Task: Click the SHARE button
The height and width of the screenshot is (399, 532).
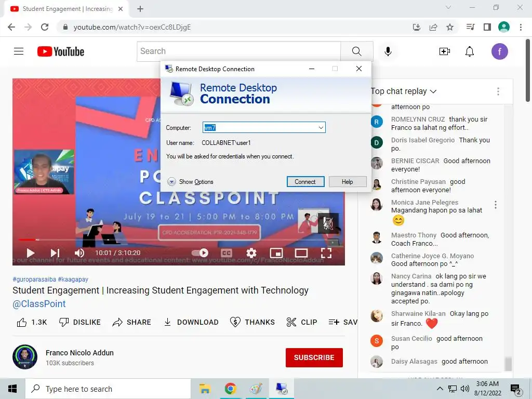Action: point(131,322)
